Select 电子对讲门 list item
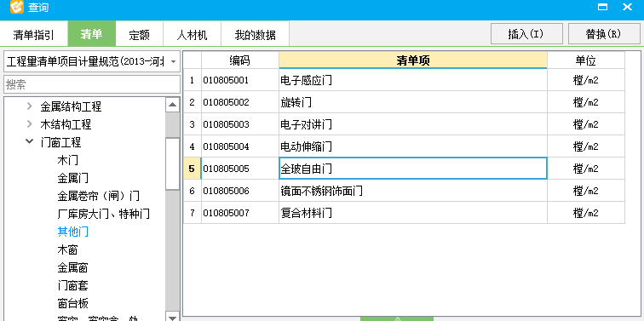 tap(413, 124)
